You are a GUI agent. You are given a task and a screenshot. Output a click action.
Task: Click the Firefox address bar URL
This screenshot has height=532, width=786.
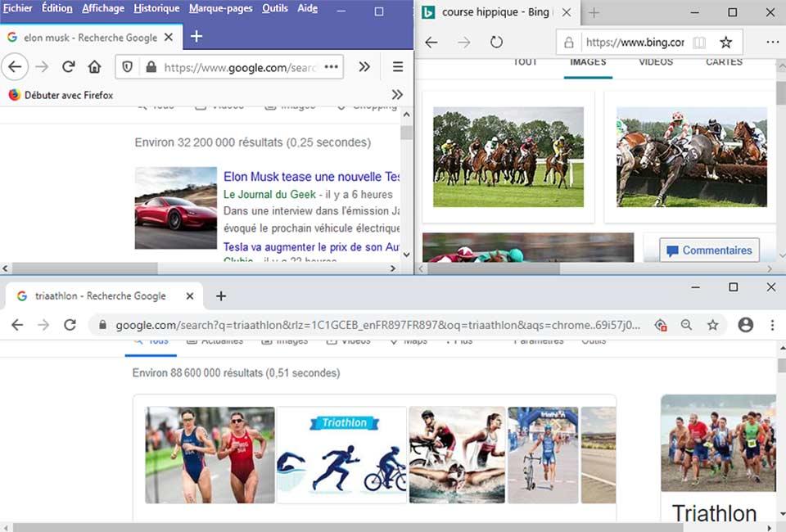240,68
